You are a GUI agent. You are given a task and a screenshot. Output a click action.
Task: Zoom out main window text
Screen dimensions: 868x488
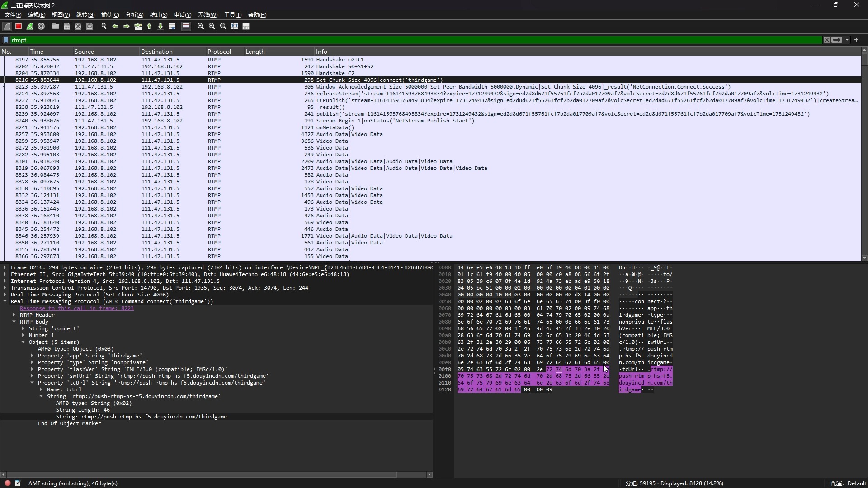(x=212, y=27)
